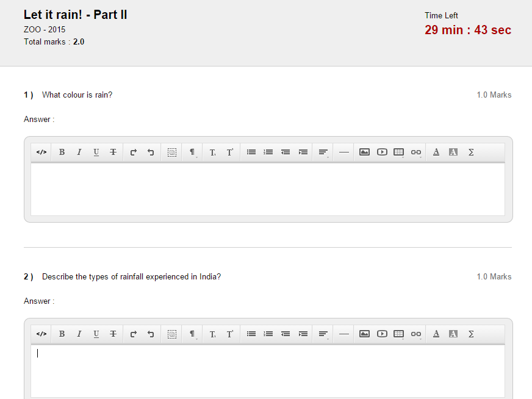The image size is (532, 399).
Task: Click redo arrow in question 1 toolbar
Action: coord(133,153)
